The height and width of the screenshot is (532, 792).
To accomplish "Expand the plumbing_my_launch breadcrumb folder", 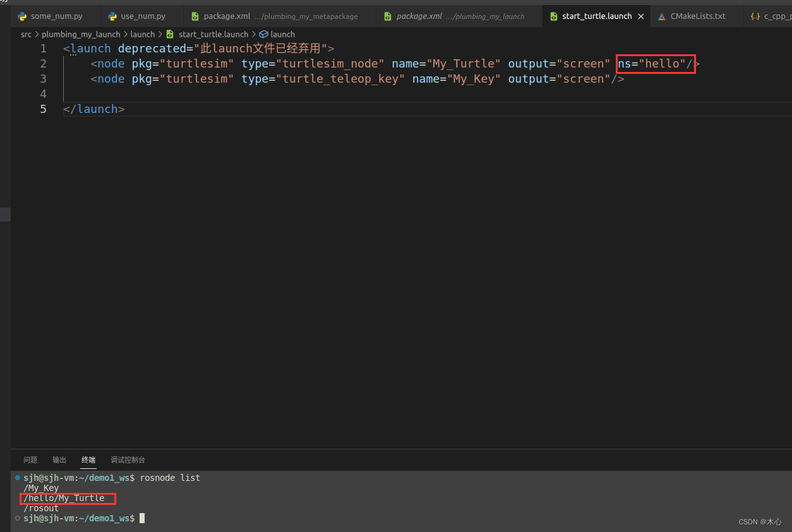I will point(81,34).
